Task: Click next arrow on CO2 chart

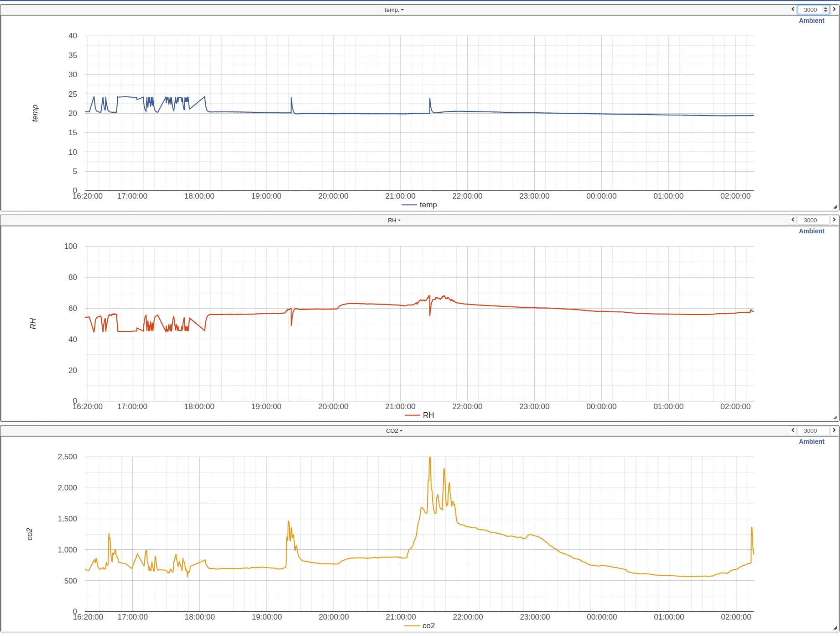Action: coord(834,431)
